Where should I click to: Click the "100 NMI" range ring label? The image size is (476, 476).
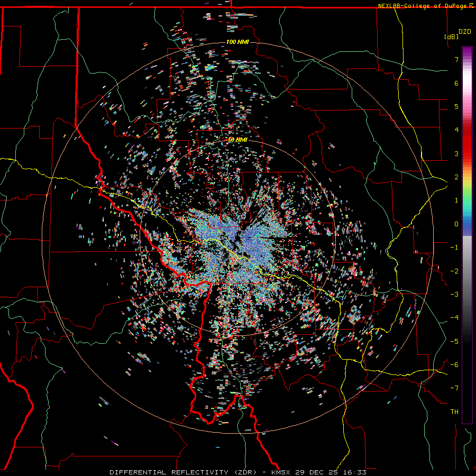pos(237,42)
